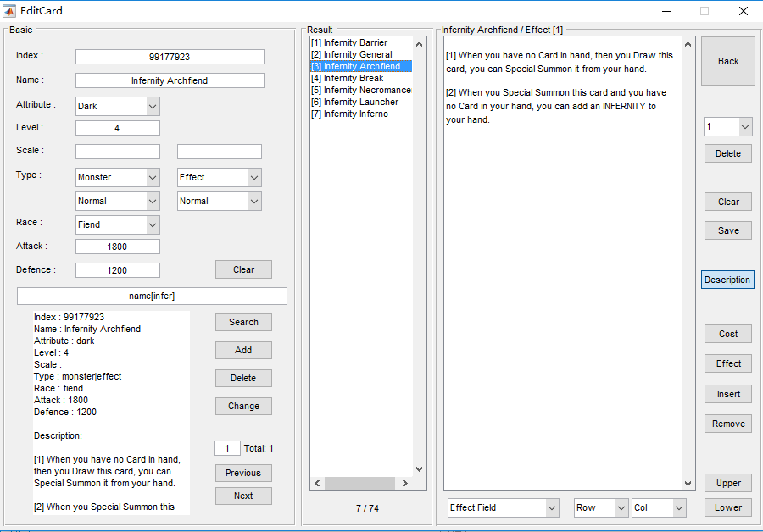Open the Col dropdown

(x=659, y=507)
